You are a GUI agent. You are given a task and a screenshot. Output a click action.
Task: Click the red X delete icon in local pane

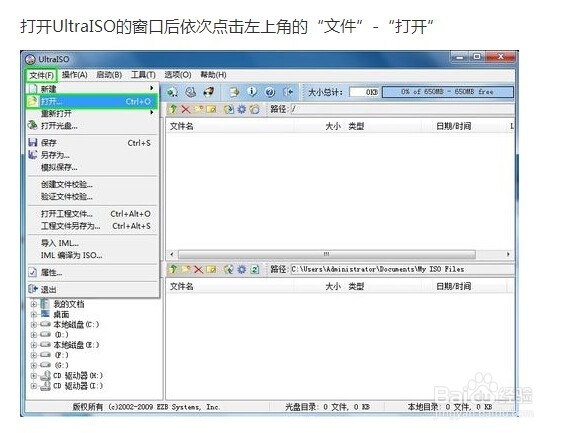point(198,269)
